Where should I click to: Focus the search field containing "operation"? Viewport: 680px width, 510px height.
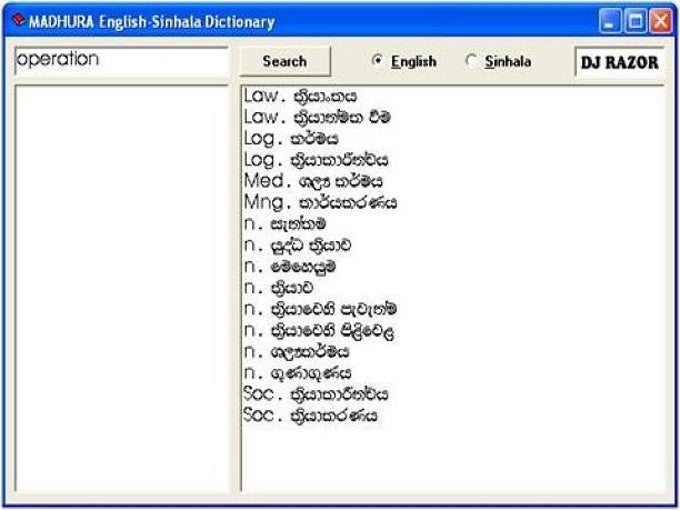pyautogui.click(x=120, y=60)
